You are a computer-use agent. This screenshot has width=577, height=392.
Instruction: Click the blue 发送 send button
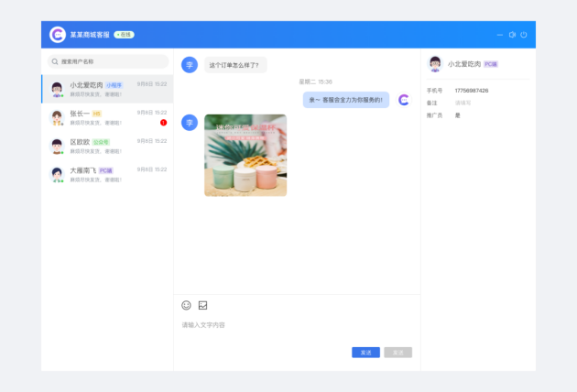coord(365,353)
